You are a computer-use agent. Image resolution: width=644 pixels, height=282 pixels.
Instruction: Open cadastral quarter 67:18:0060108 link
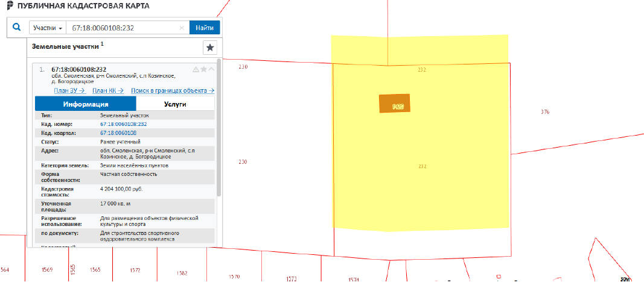point(118,133)
